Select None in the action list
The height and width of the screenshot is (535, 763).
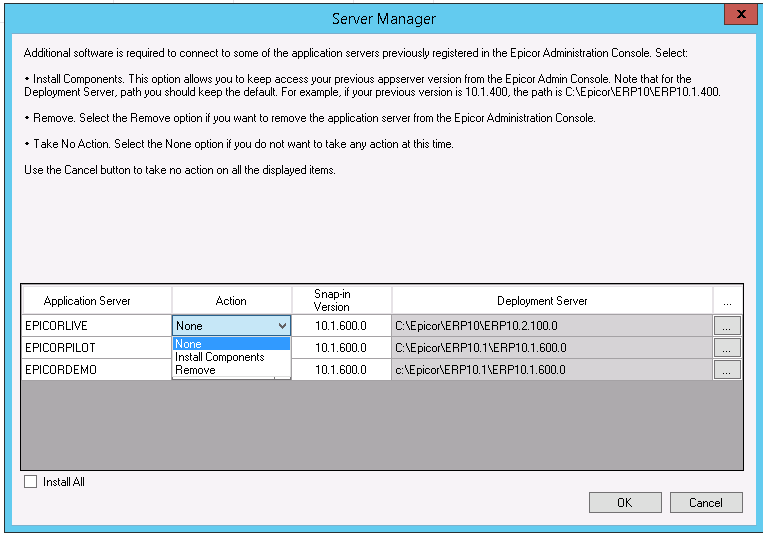231,344
